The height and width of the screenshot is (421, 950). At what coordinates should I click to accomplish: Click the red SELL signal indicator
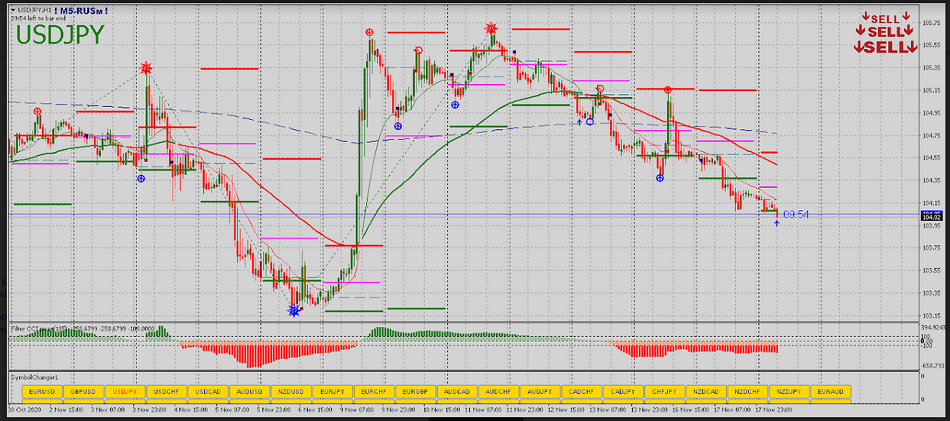[x=885, y=32]
